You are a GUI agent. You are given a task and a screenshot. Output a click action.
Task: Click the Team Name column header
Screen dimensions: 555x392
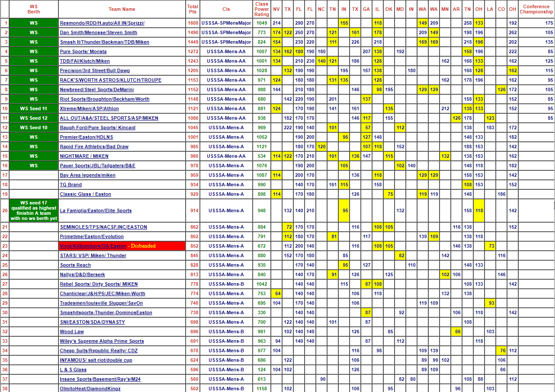coord(122,9)
